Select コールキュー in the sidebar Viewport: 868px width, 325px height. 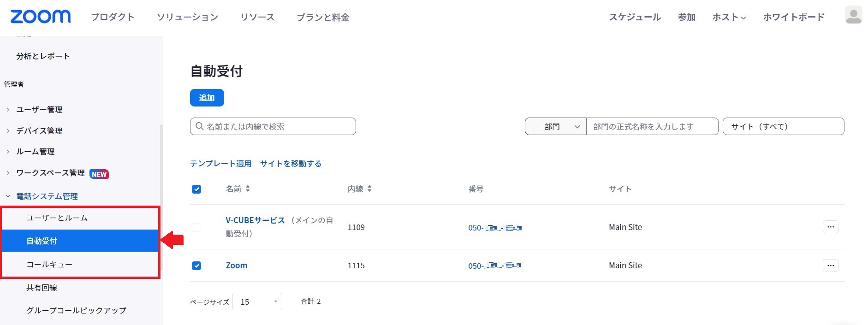coord(49,265)
